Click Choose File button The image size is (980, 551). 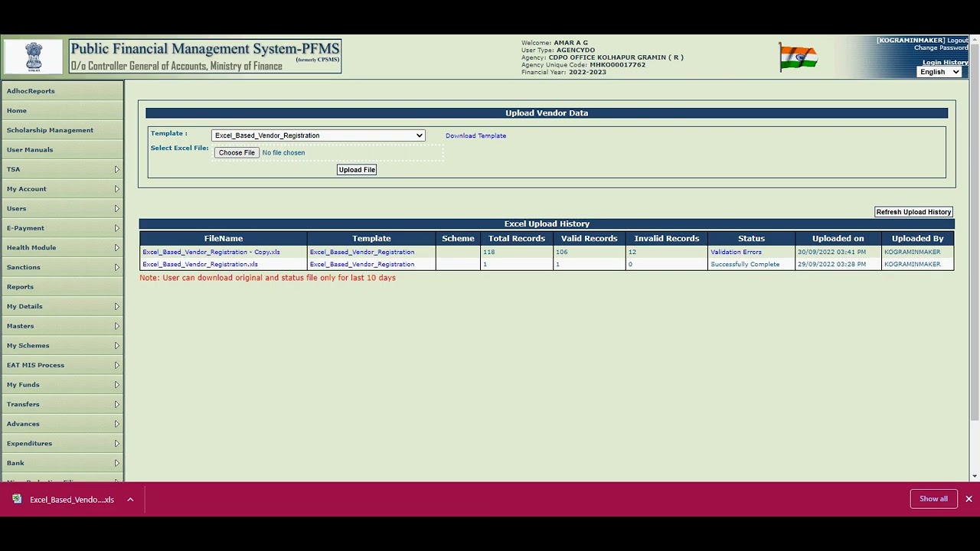coord(237,152)
